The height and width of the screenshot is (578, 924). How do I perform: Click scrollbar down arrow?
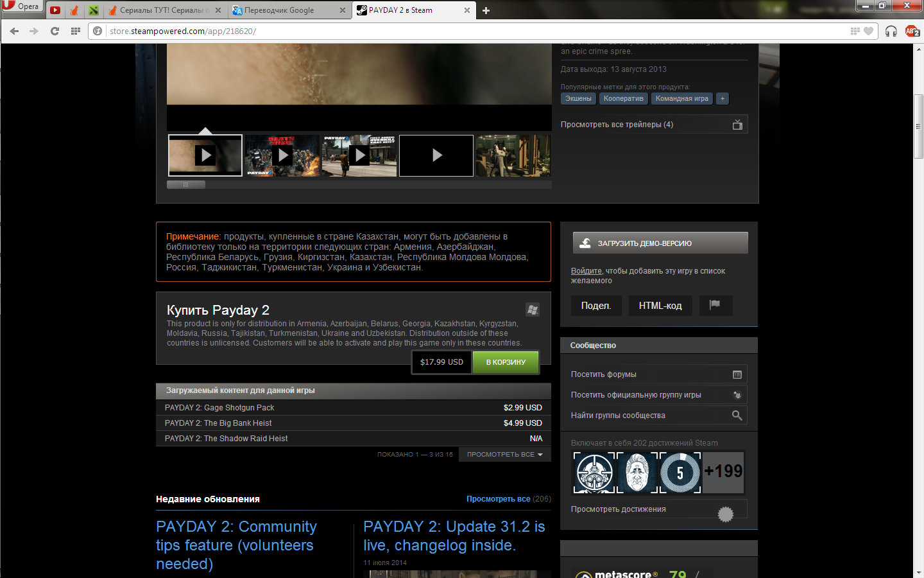pyautogui.click(x=918, y=572)
